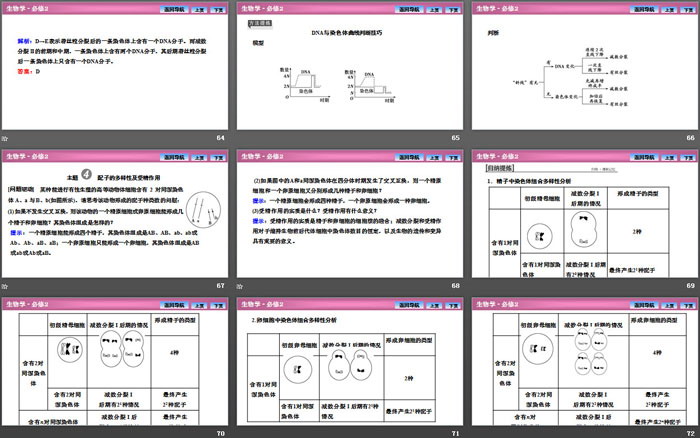
Task: Click the animation star icon under slide 67
Action: click(x=4, y=286)
